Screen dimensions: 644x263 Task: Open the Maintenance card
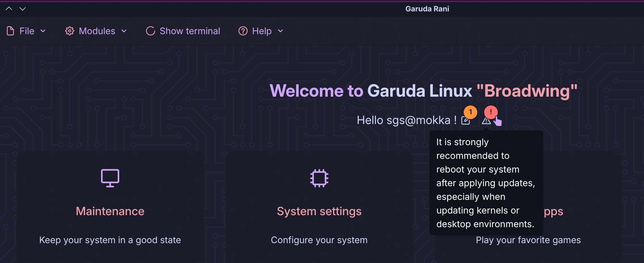coord(110,207)
